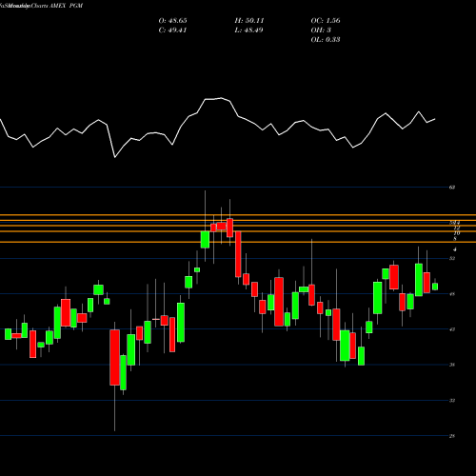
Task: Click the 63 price axis label
Action: coord(452,188)
